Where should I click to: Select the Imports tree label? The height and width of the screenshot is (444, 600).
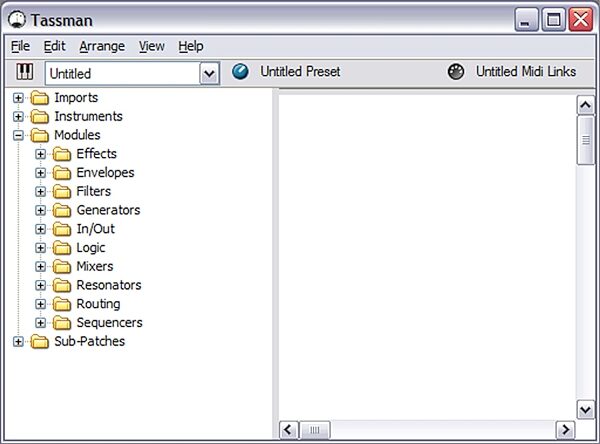[x=76, y=98]
